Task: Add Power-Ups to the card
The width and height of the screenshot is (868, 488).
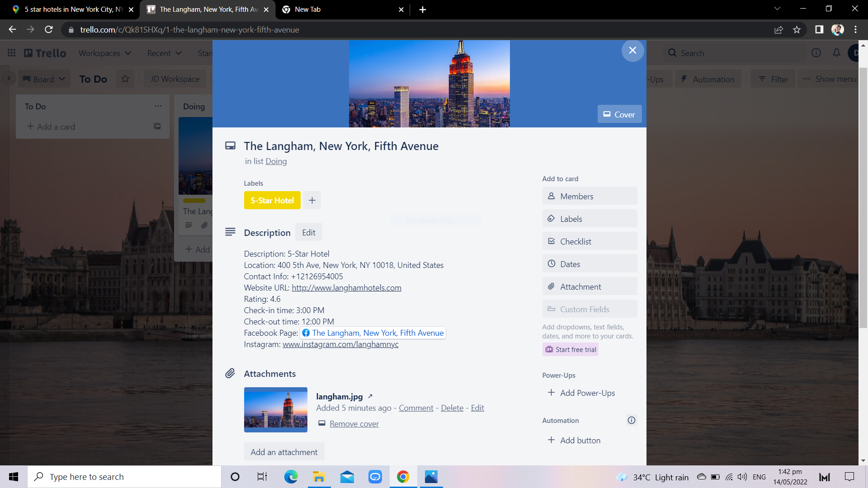Action: pyautogui.click(x=590, y=393)
